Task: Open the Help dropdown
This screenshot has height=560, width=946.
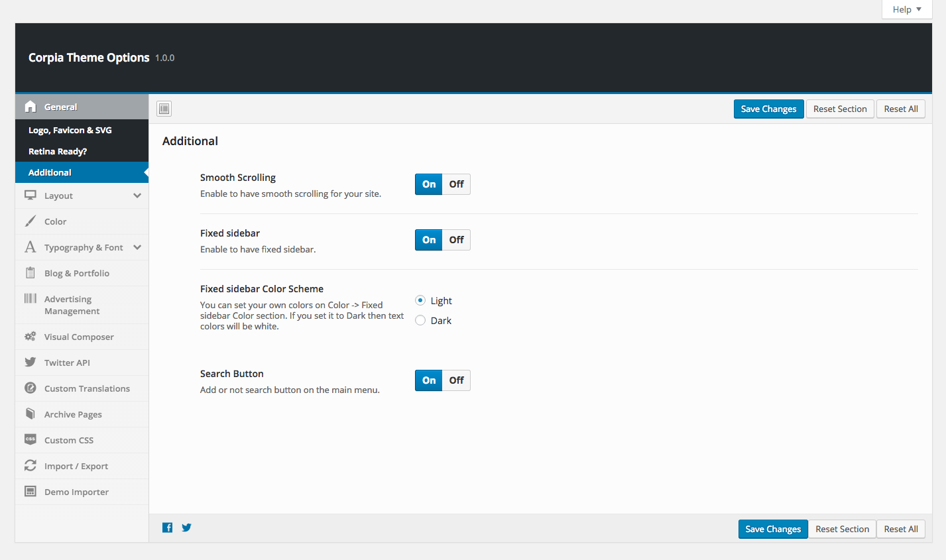Action: point(906,9)
